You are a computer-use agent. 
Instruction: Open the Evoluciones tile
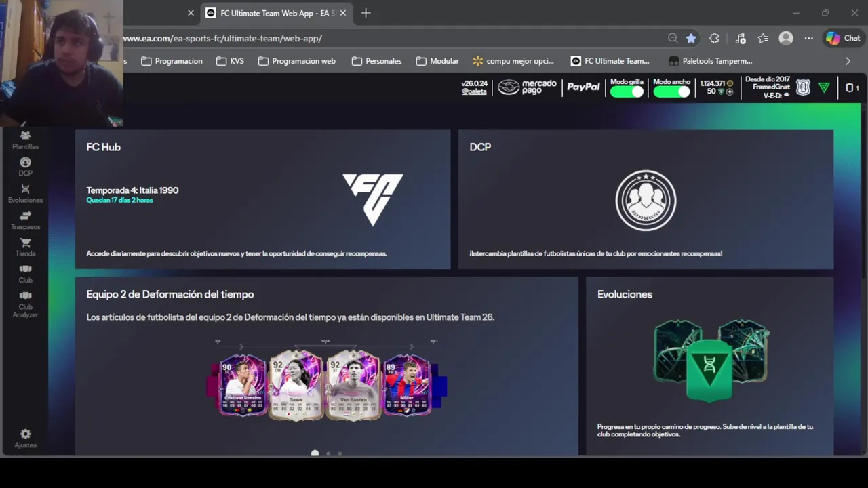(x=710, y=366)
